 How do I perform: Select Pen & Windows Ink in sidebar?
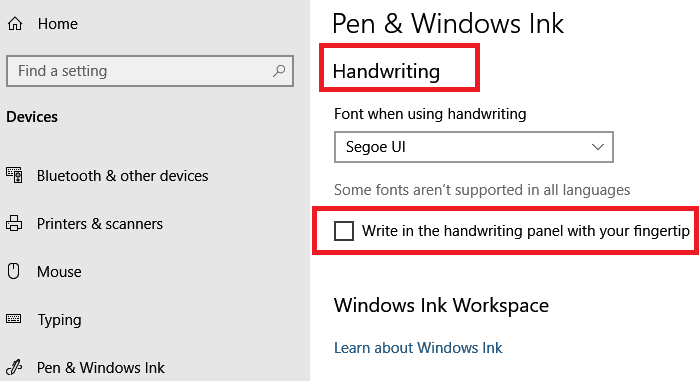pyautogui.click(x=100, y=368)
